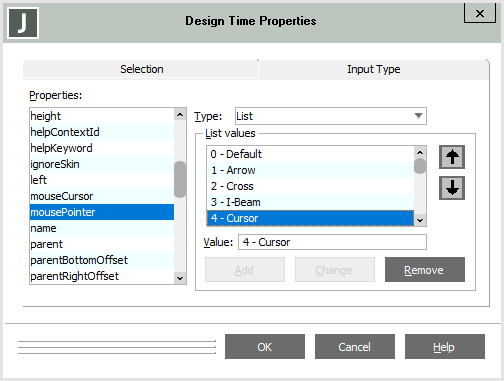Select list value 2 - Cross

click(310, 186)
